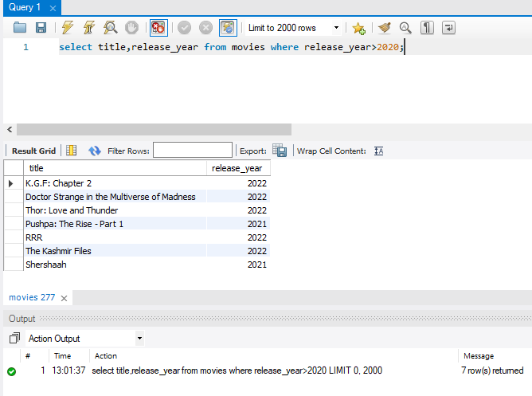
Task: Click green success status icon
Action: (x=11, y=371)
